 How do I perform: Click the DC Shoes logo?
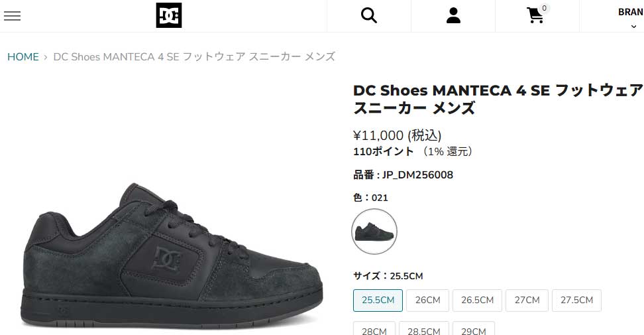click(169, 16)
